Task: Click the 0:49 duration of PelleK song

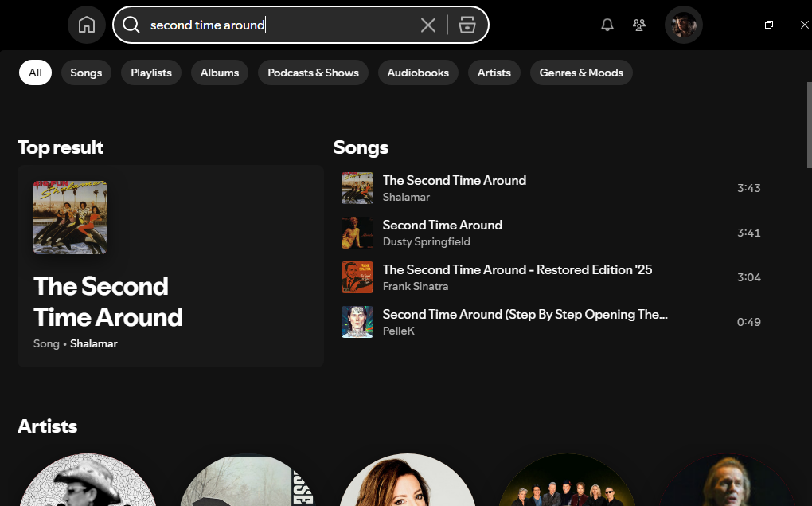Action: pyautogui.click(x=749, y=322)
